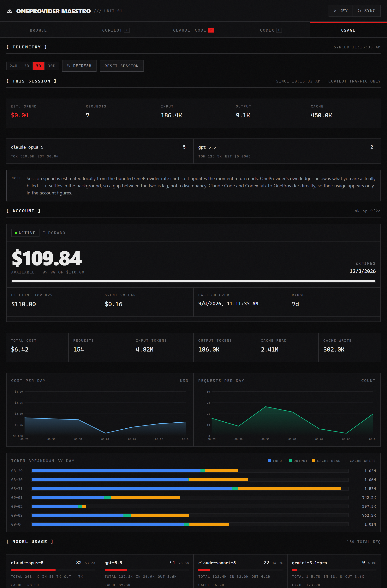Image resolution: width=387 pixels, height=588 pixels.
Task: Click the REQUESTS PER DAY chart
Action: (x=287, y=415)
